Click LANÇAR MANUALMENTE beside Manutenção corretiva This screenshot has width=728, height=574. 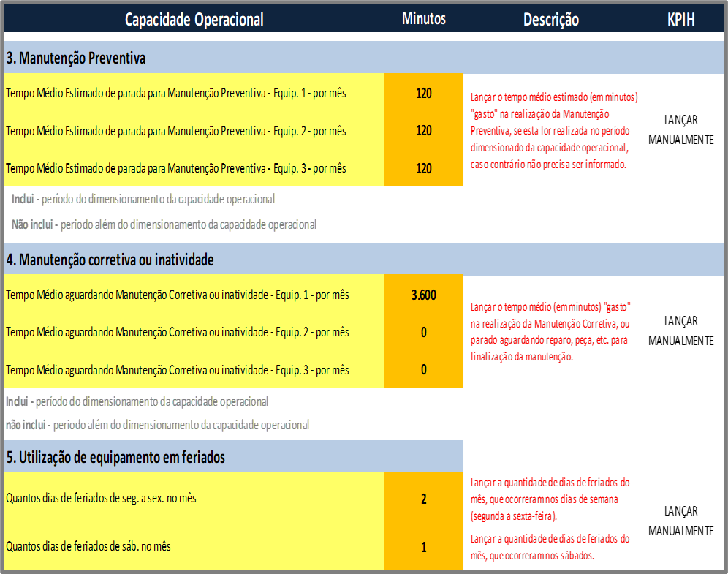[680, 331]
